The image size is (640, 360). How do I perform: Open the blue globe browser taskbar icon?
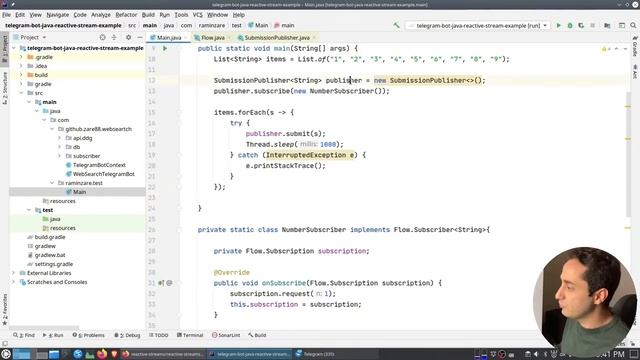tap(78, 354)
